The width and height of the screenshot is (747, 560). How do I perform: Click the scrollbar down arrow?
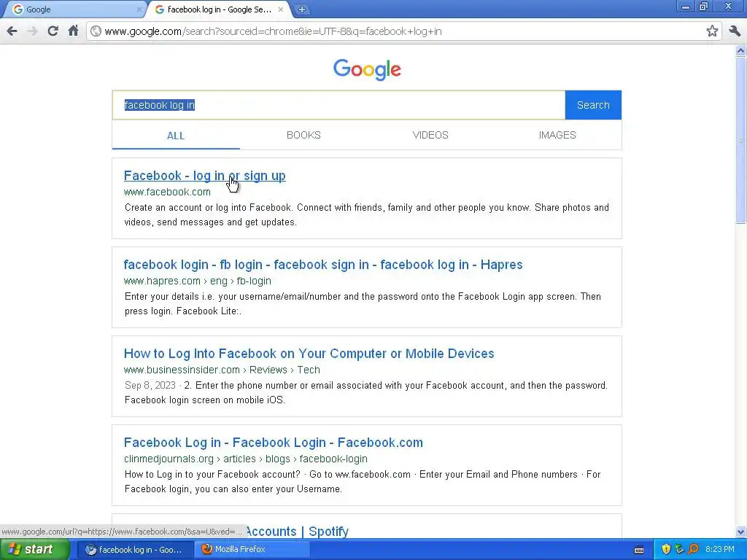point(740,532)
